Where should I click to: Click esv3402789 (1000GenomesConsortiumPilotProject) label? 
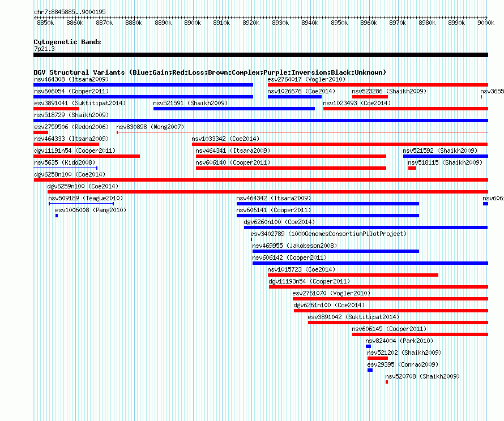(328, 234)
